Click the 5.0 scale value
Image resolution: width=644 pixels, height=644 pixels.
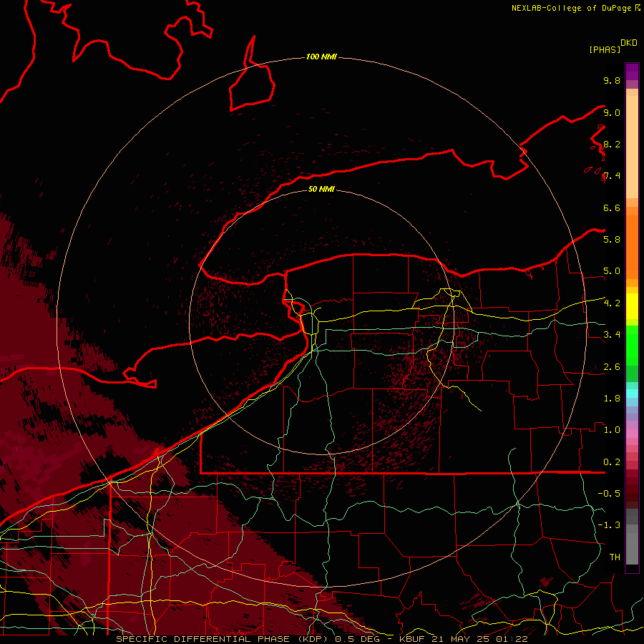(612, 271)
